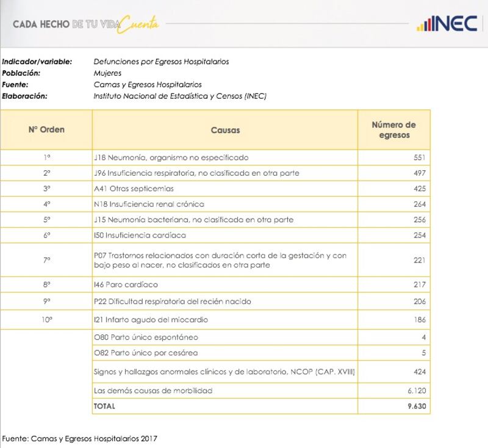Select the 'Signos y hallazgos anormales' cause cell

click(225, 372)
